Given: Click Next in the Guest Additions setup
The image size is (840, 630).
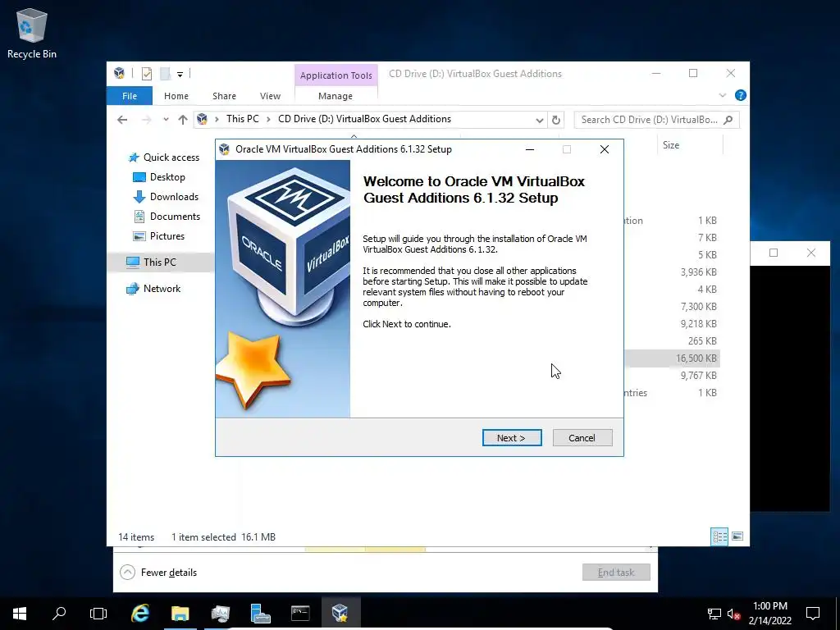Looking at the screenshot, I should pyautogui.click(x=512, y=438).
